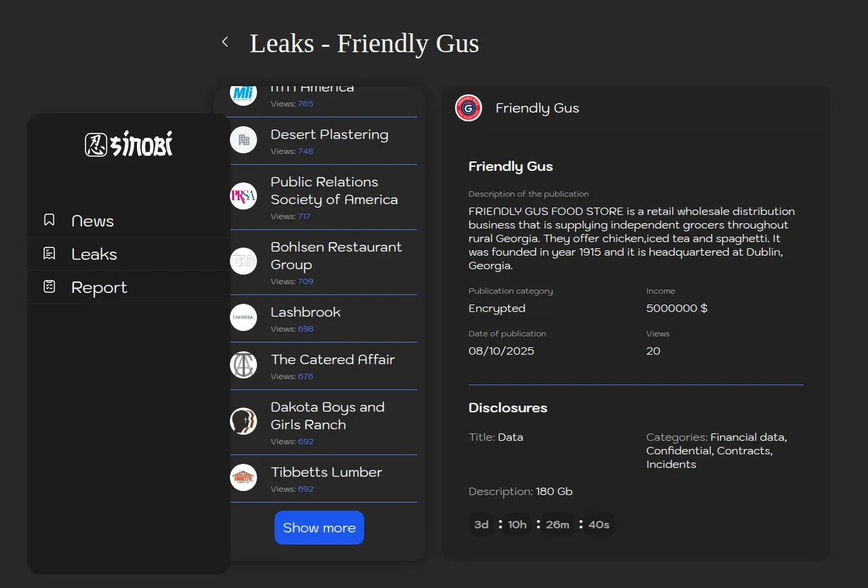Open the News menu item

(x=93, y=221)
